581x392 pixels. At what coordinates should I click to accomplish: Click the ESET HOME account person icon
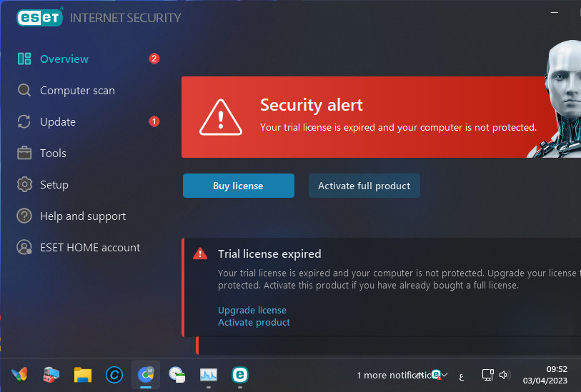[24, 247]
